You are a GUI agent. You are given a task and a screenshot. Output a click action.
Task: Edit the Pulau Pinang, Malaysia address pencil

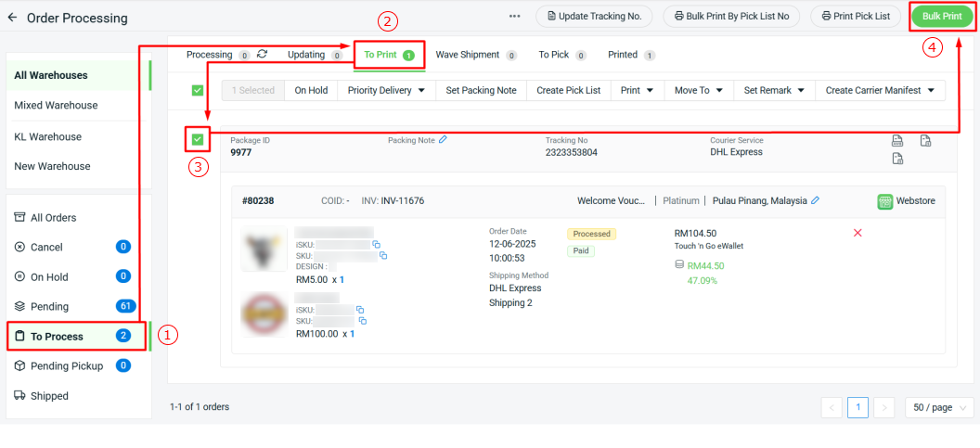click(x=815, y=200)
